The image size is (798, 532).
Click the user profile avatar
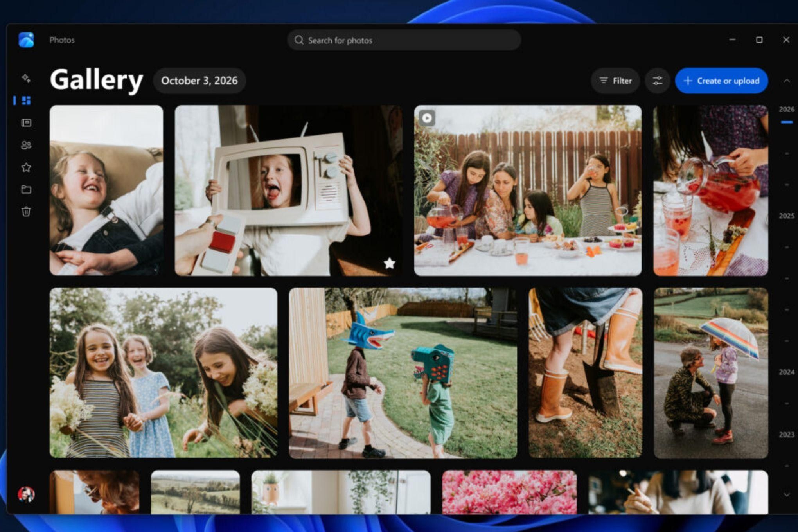coord(26,494)
